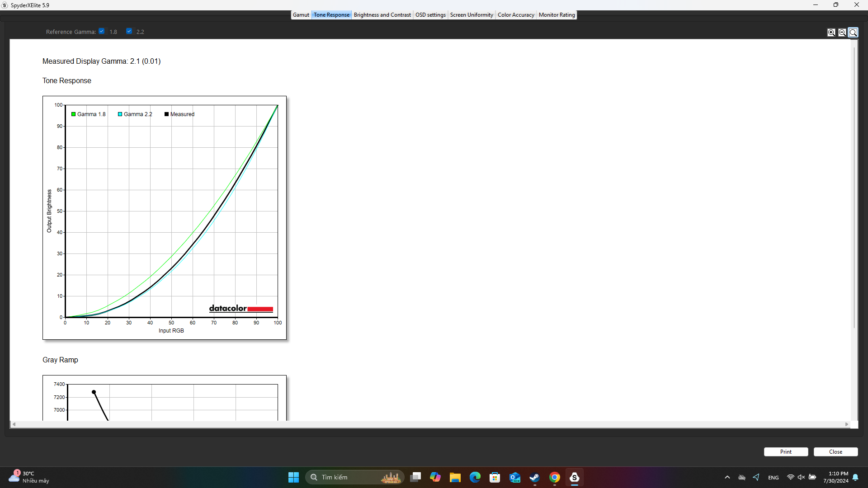
Task: Enable the Measured display checkbox
Action: pos(166,114)
